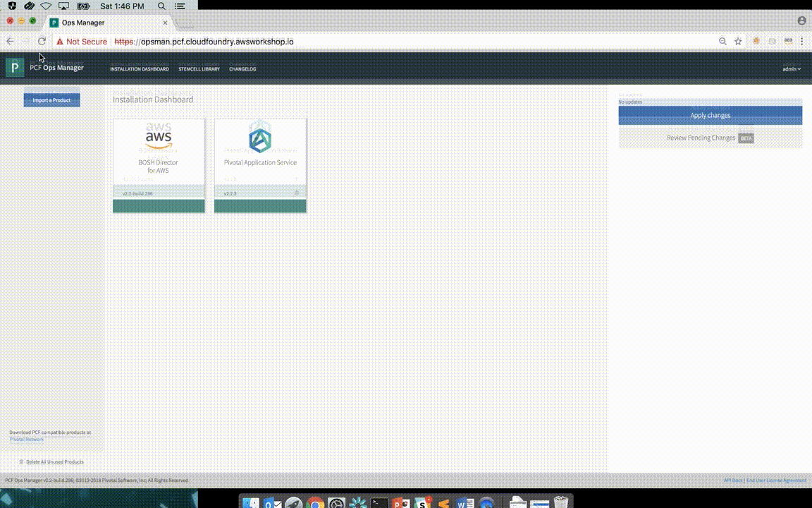Click the green status bar under Pivotal Application Service

pyautogui.click(x=260, y=206)
